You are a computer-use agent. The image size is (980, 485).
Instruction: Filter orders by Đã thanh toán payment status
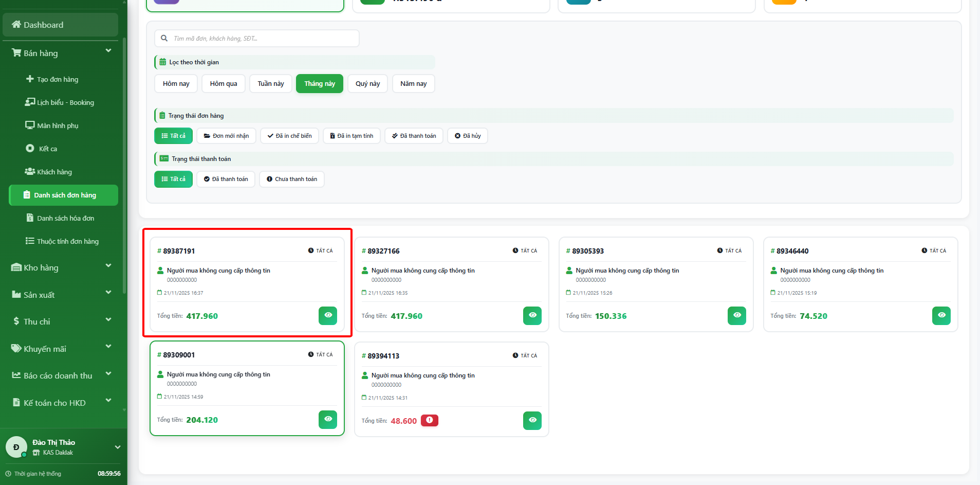[226, 179]
